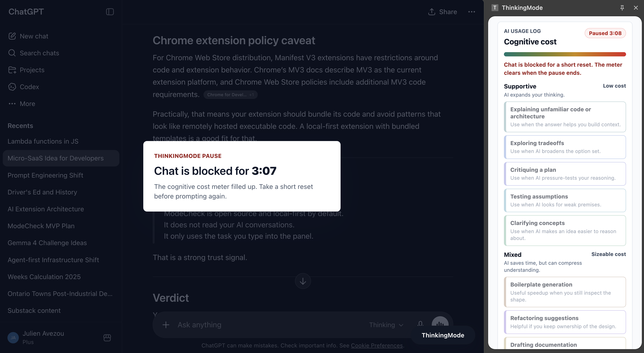Open the Lambda functions in JS chat

coord(43,141)
